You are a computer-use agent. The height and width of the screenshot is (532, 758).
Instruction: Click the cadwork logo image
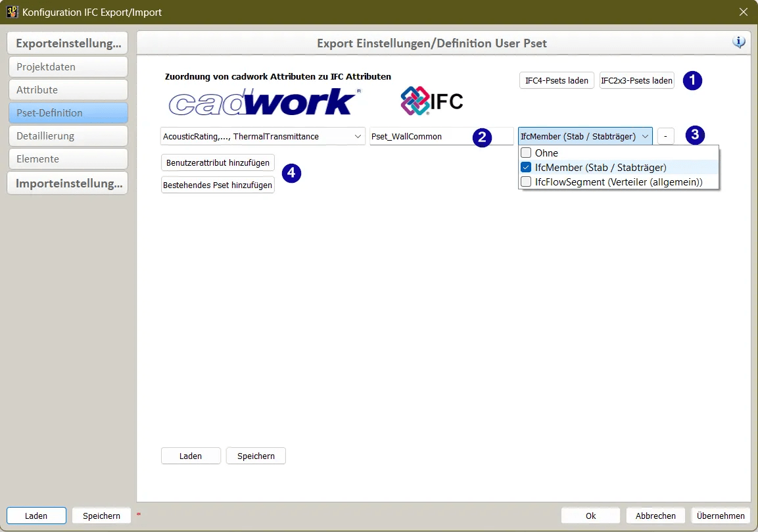264,102
